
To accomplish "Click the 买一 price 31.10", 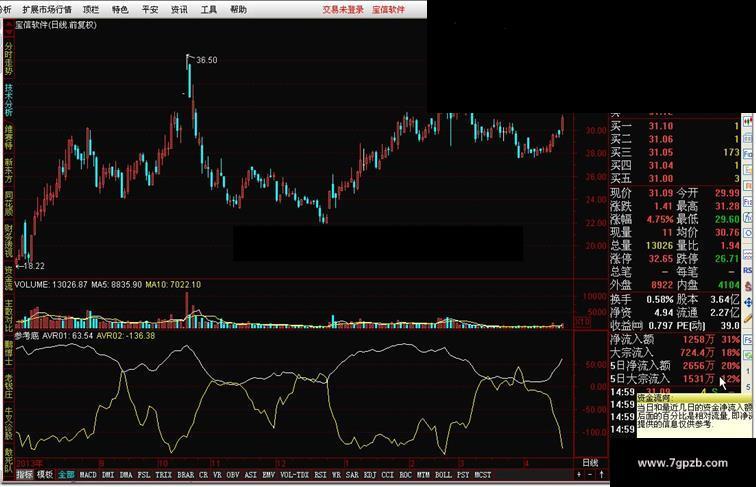I will pyautogui.click(x=661, y=126).
